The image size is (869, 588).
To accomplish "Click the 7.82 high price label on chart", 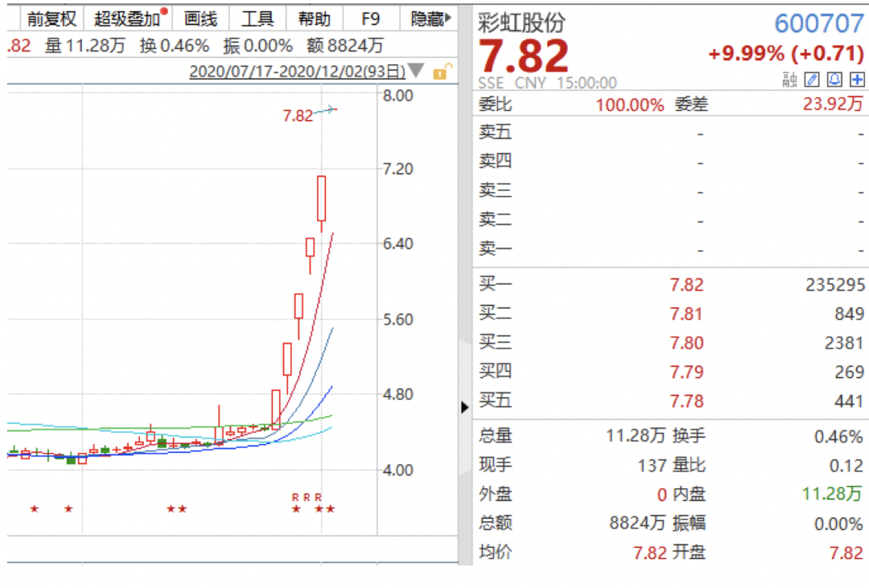I will [299, 116].
